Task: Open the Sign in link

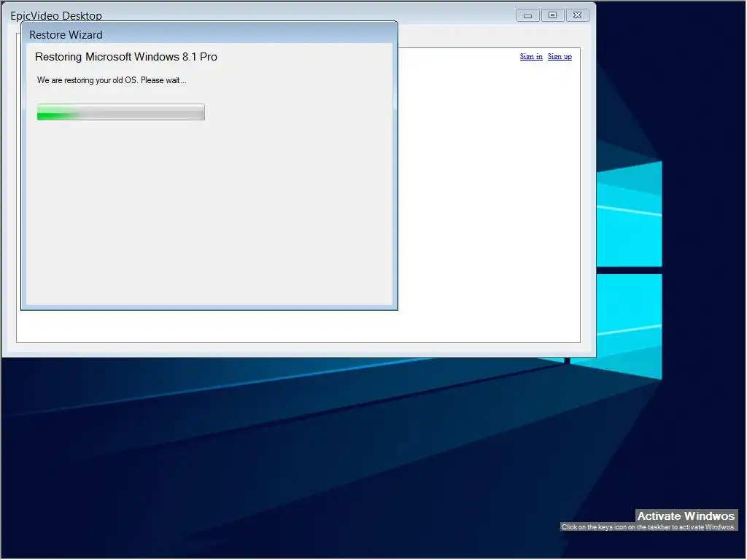Action: click(531, 56)
